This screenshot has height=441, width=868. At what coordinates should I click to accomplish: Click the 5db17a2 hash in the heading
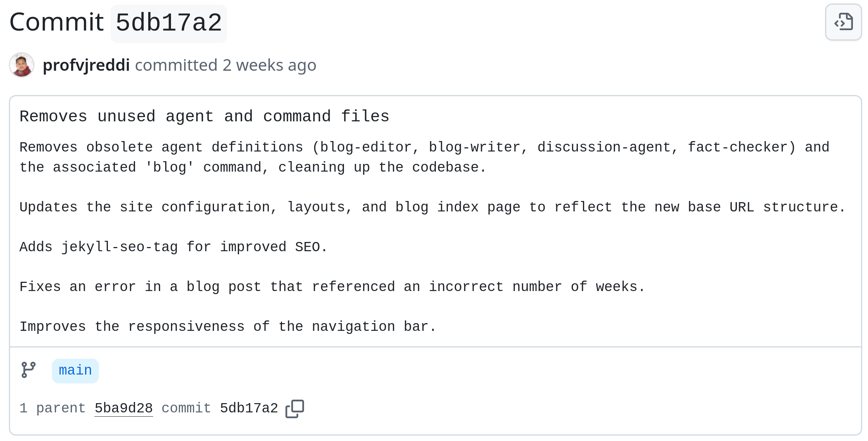(x=169, y=23)
